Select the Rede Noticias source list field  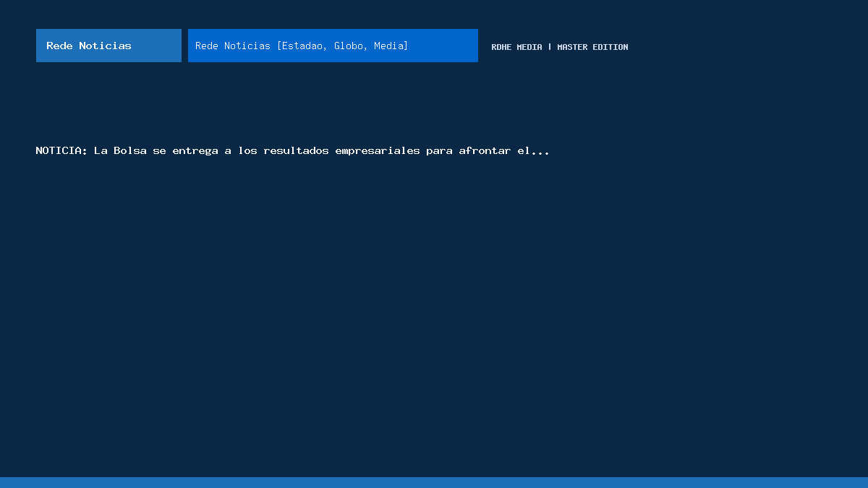(333, 46)
